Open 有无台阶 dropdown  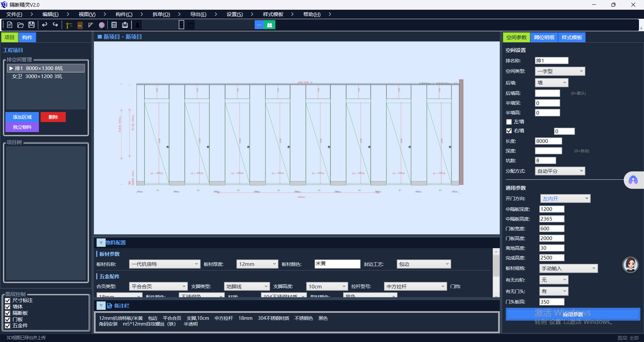coord(554,280)
